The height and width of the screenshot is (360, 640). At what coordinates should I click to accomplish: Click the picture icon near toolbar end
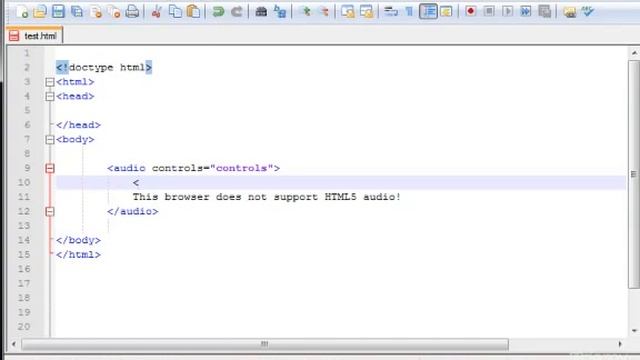(x=569, y=11)
